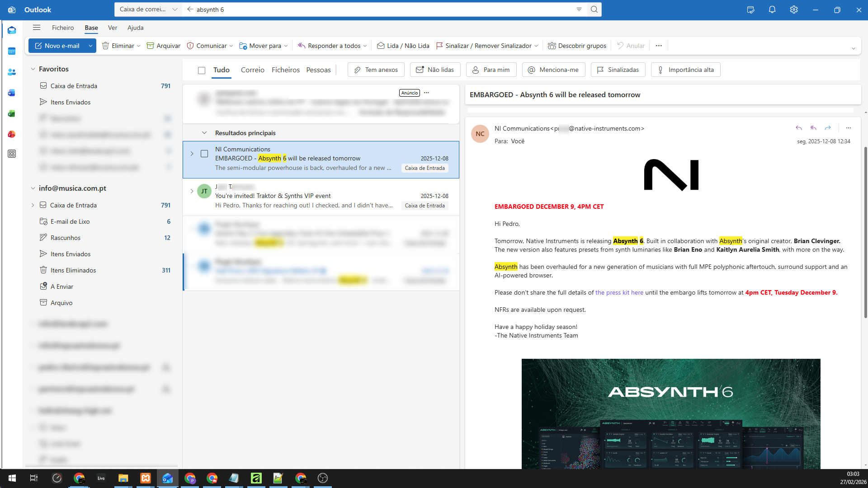Click the Descobrir grupos button
The image size is (868, 488).
[577, 46]
